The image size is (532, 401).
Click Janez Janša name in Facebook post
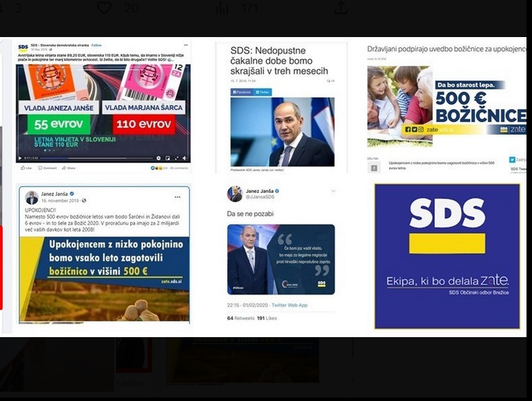coord(54,194)
